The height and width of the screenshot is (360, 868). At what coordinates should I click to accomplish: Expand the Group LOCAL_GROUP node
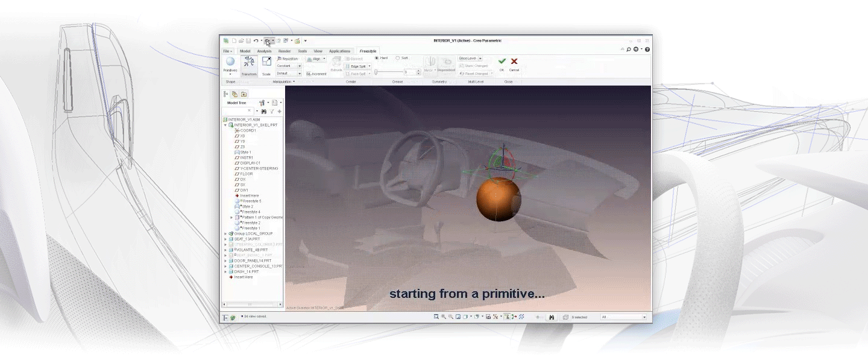pyautogui.click(x=225, y=233)
